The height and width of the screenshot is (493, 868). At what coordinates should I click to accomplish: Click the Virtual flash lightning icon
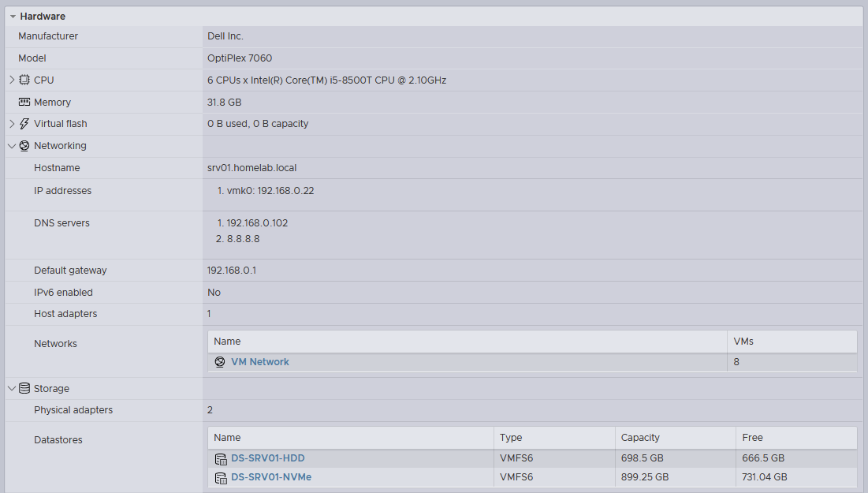pyautogui.click(x=24, y=124)
